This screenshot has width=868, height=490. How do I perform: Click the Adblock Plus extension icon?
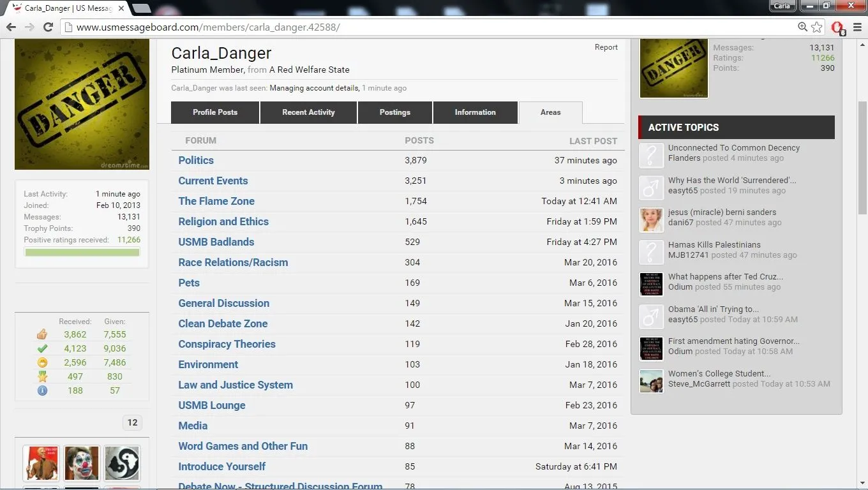[838, 27]
